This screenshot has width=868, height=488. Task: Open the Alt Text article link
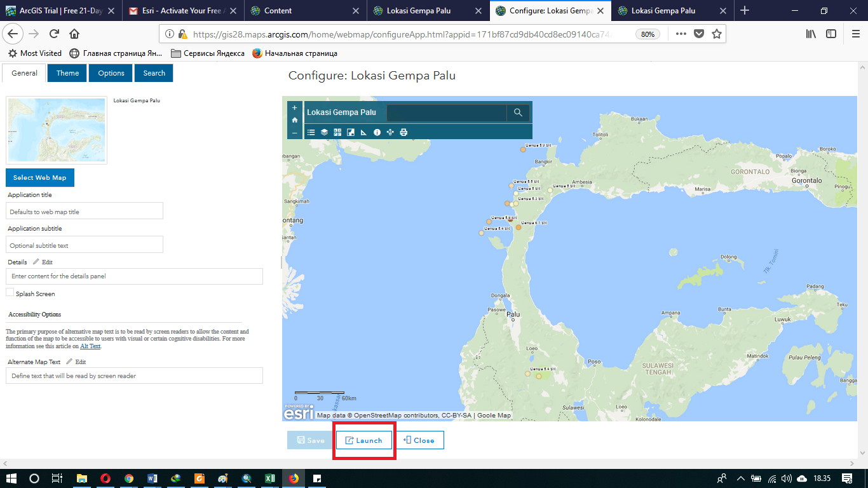pyautogui.click(x=90, y=346)
